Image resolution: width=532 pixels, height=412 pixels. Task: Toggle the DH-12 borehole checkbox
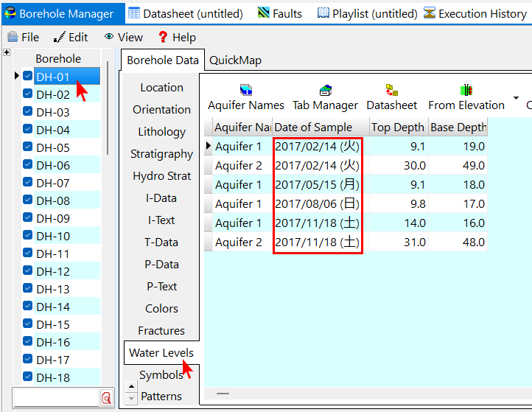28,271
